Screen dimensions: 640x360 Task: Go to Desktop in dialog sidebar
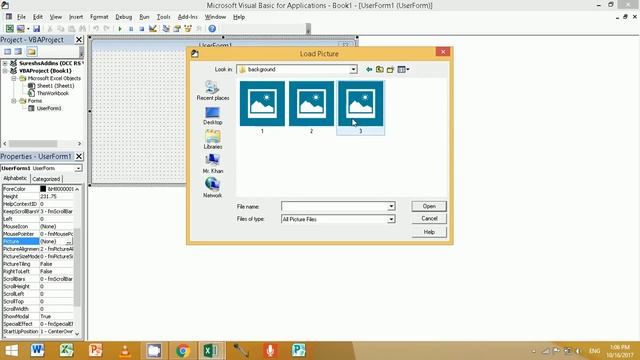click(213, 116)
